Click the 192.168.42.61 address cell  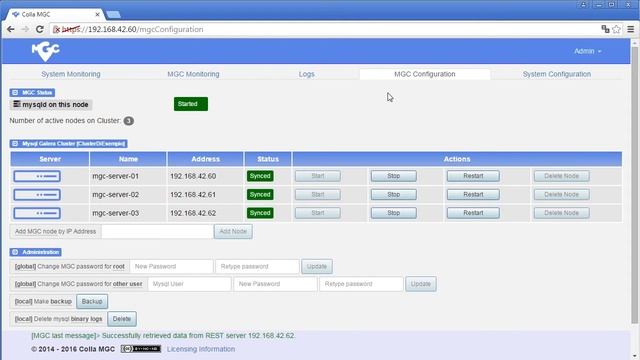pos(205,195)
